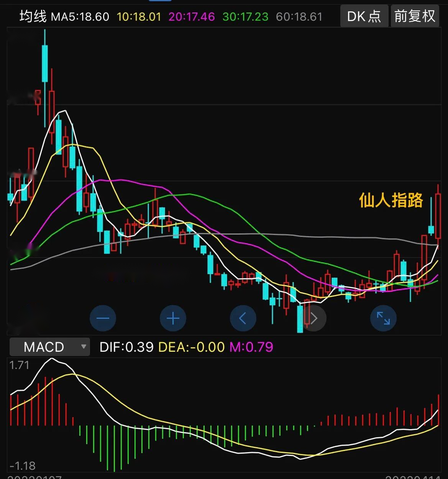
Task: Toggle DK点 signal display
Action: [364, 16]
